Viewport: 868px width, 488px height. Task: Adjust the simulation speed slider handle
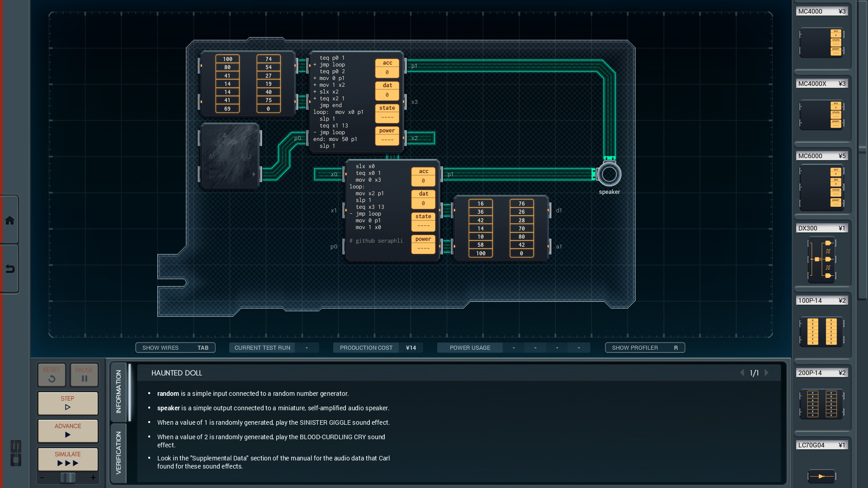pyautogui.click(x=68, y=478)
